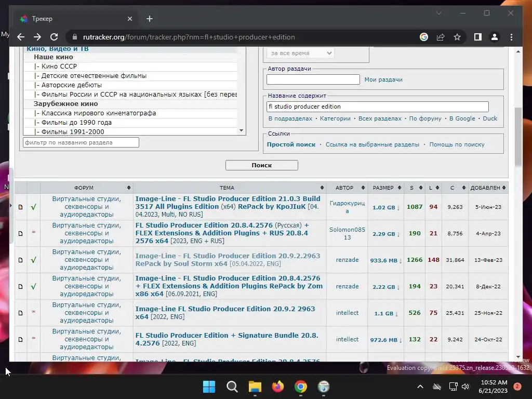Open a new browser tab

(150, 19)
